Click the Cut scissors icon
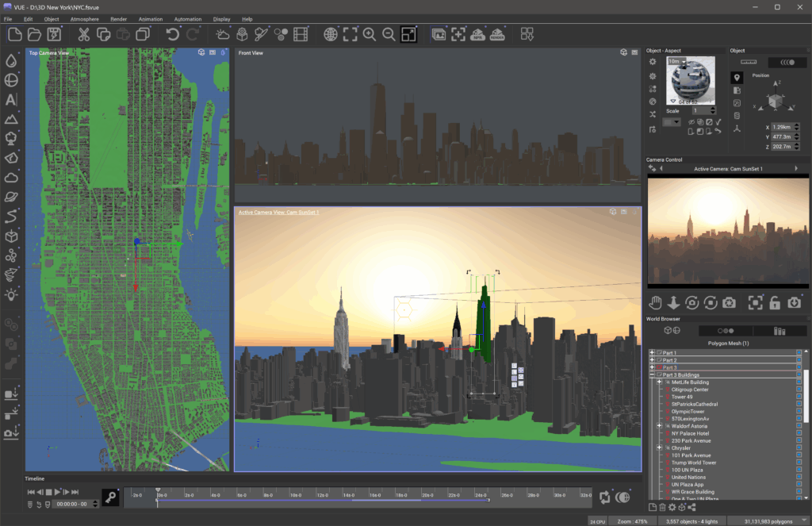 83,34
